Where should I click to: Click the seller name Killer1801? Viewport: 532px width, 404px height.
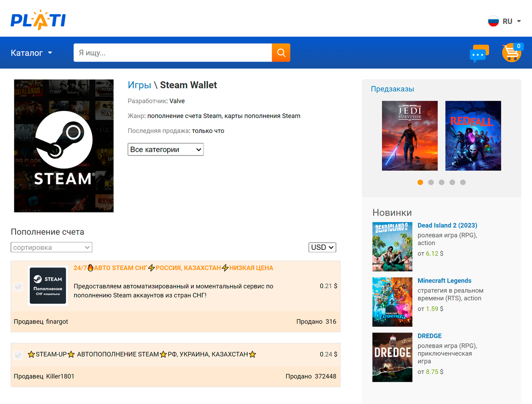(60, 377)
